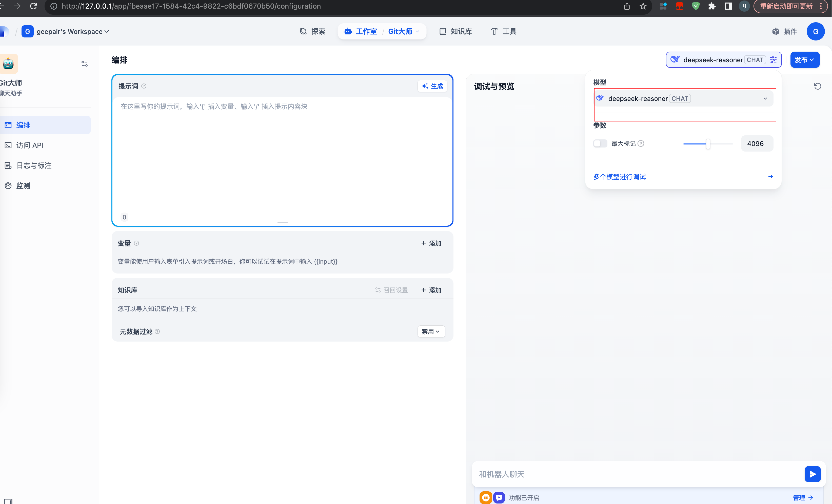Go to 日志与标注 in sidebar

coord(34,165)
